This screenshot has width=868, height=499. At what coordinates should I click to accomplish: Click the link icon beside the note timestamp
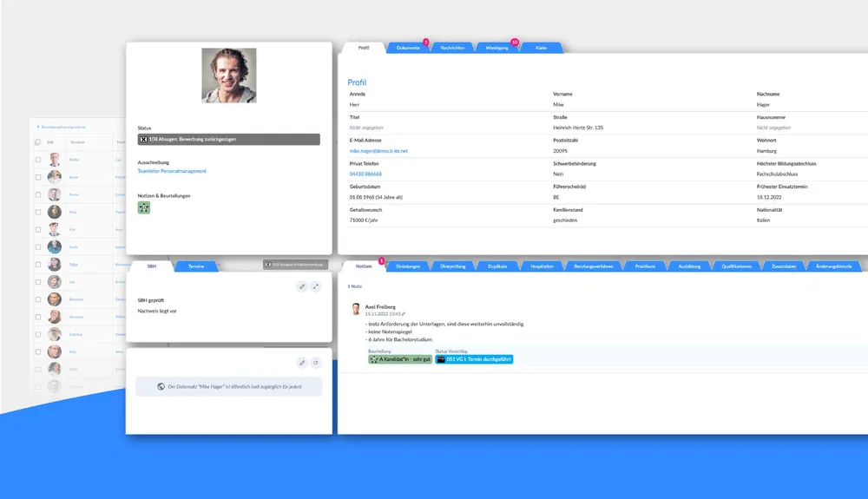point(403,314)
